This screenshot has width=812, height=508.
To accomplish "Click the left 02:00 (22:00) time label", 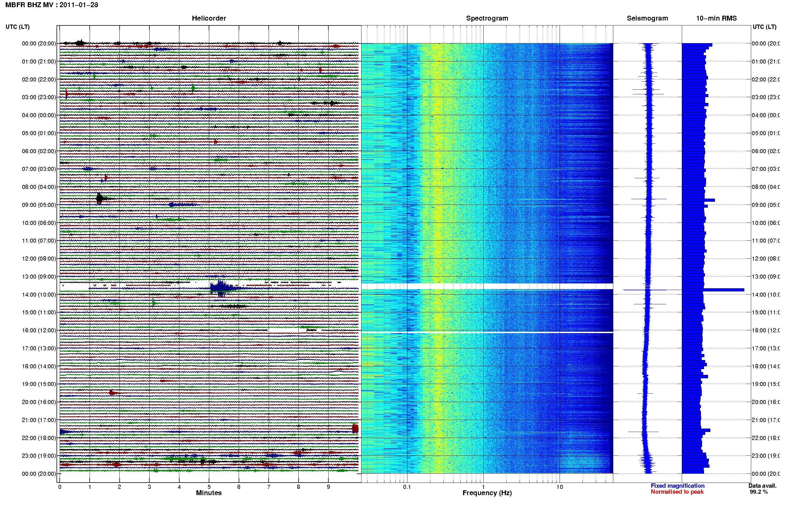I will (39, 79).
